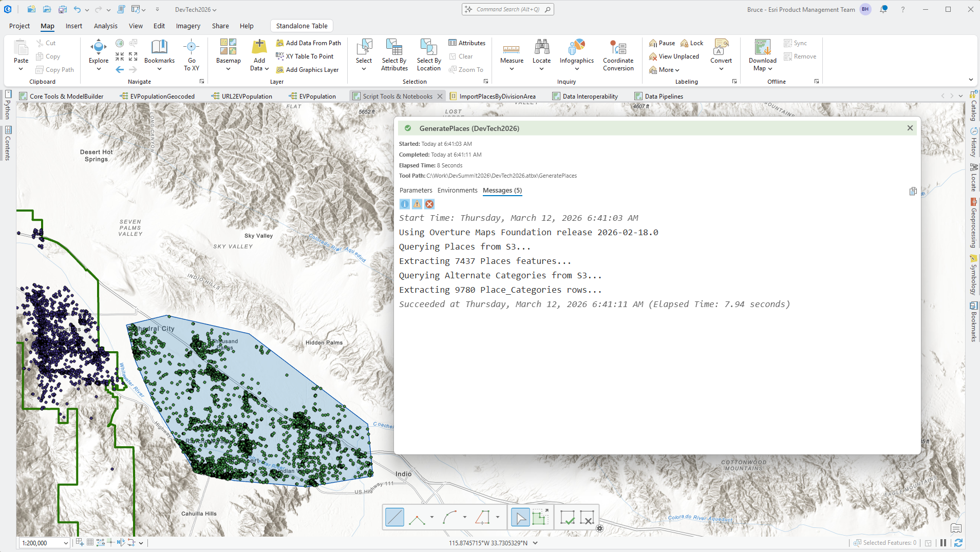Toggle informational messages filter

405,204
